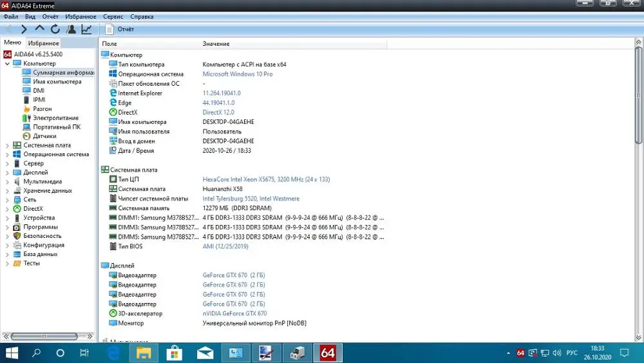Click the Программы tree icon
This screenshot has width=644, height=363.
pos(17,227)
